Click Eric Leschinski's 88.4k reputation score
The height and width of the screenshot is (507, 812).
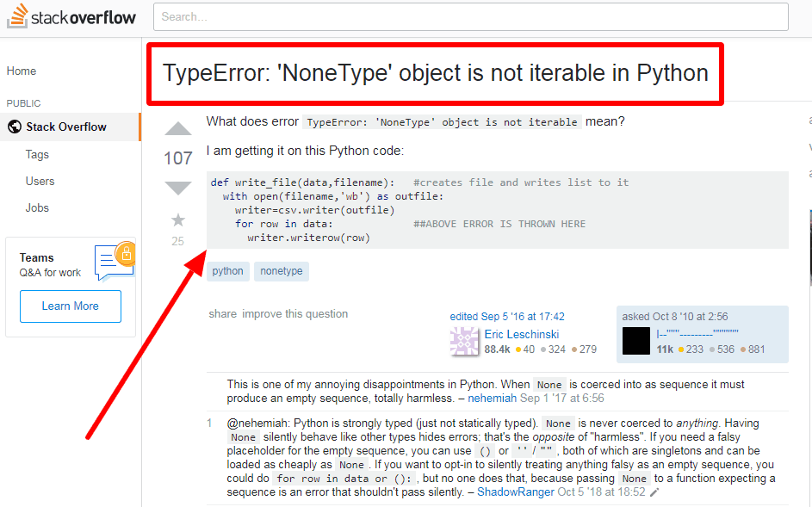[x=497, y=349]
